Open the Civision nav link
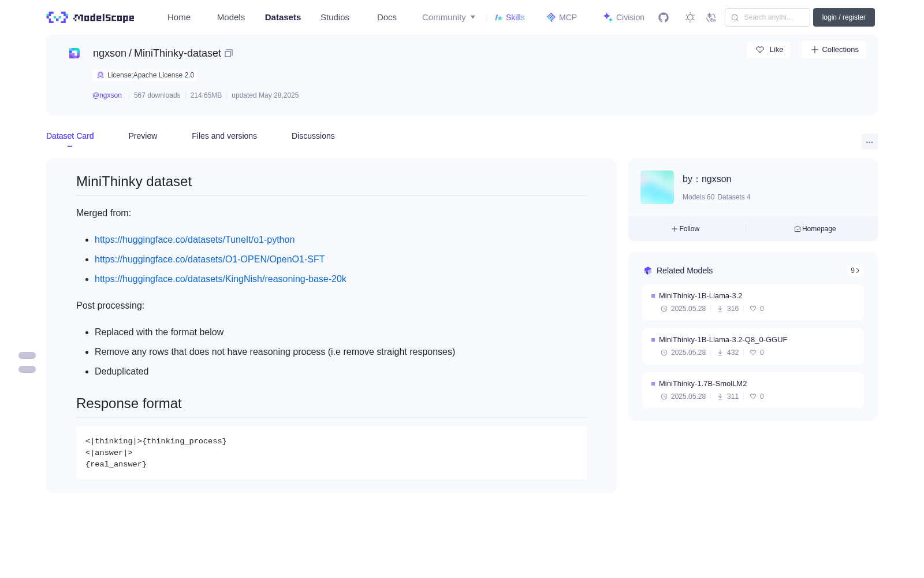This screenshot has width=924, height=578. (x=630, y=17)
